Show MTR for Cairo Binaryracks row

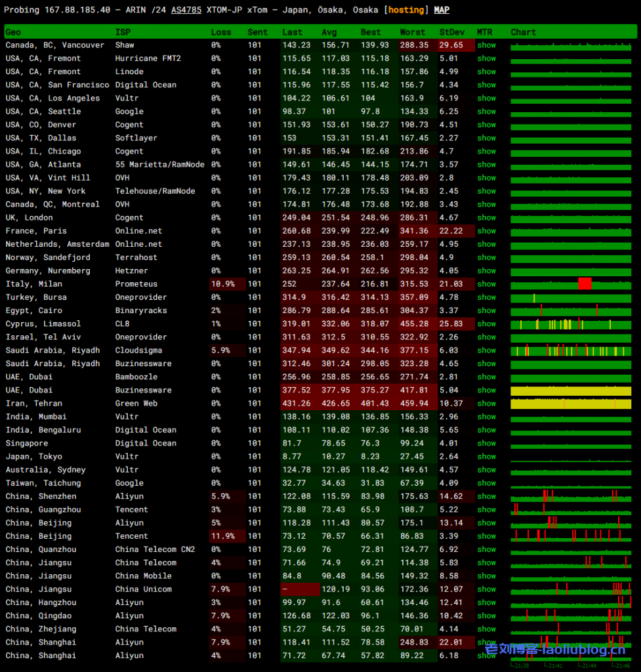pos(486,310)
